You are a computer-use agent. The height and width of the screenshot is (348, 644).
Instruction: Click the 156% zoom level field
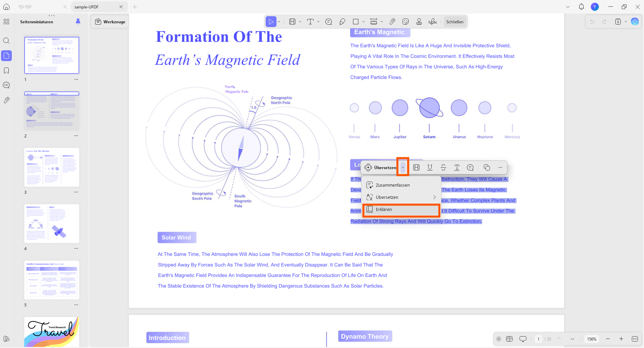[592, 339]
